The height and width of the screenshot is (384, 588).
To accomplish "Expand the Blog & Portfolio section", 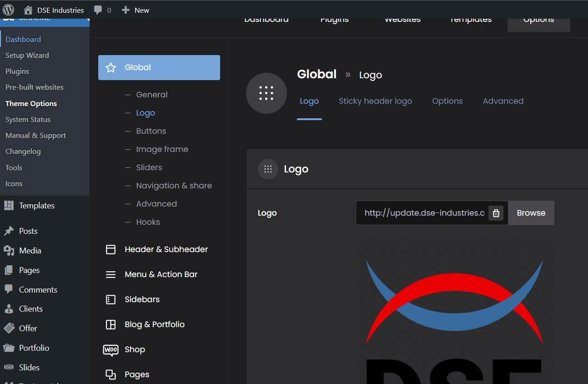I will click(x=159, y=324).
